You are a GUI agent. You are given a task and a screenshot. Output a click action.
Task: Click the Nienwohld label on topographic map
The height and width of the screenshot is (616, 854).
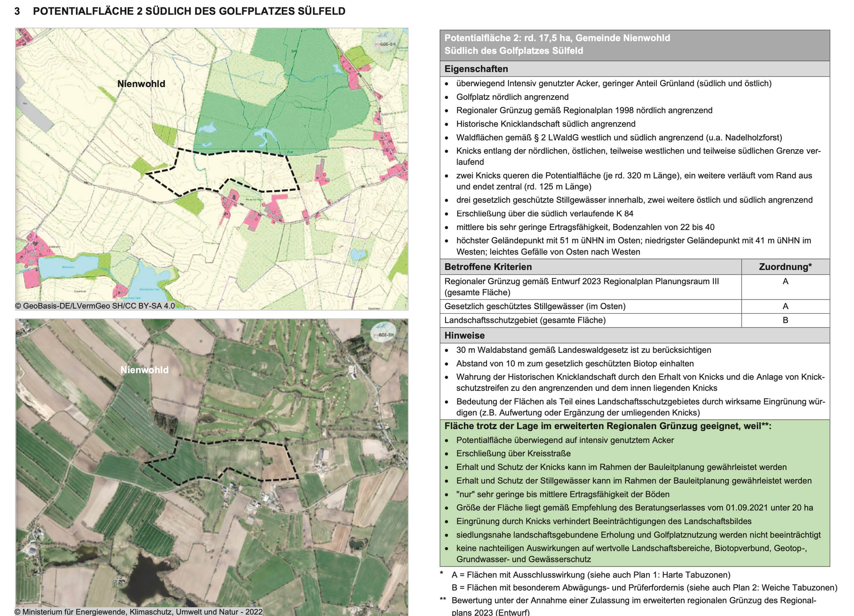(141, 84)
